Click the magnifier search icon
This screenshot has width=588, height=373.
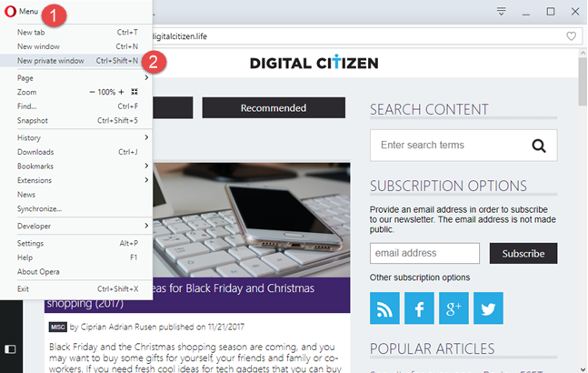click(x=539, y=146)
